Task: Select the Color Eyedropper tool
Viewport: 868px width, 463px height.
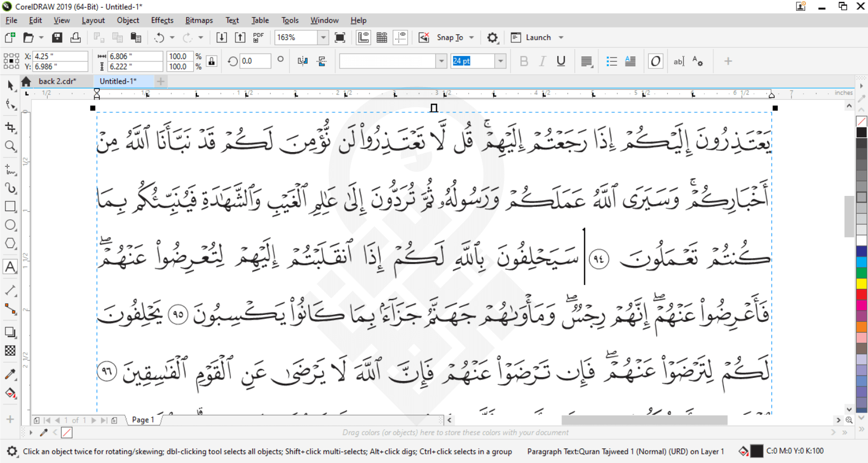Action: pyautogui.click(x=10, y=375)
